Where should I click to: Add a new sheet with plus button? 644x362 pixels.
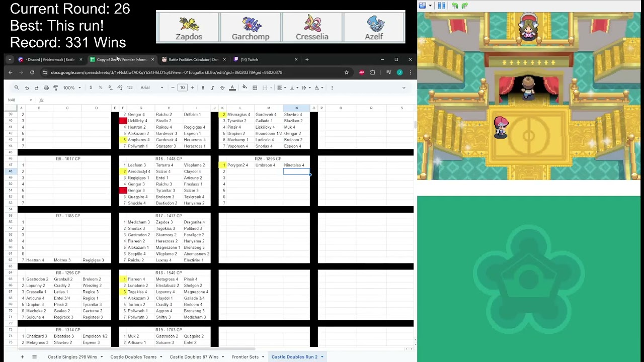[x=22, y=357]
